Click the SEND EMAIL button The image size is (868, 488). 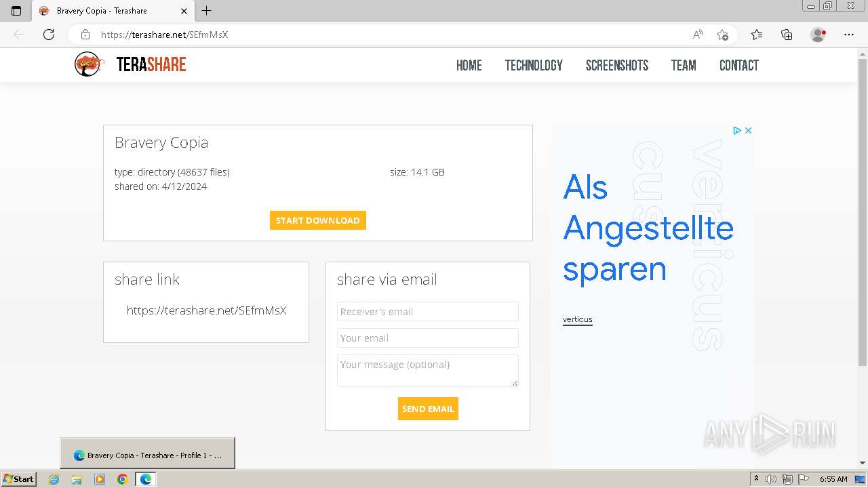(428, 409)
